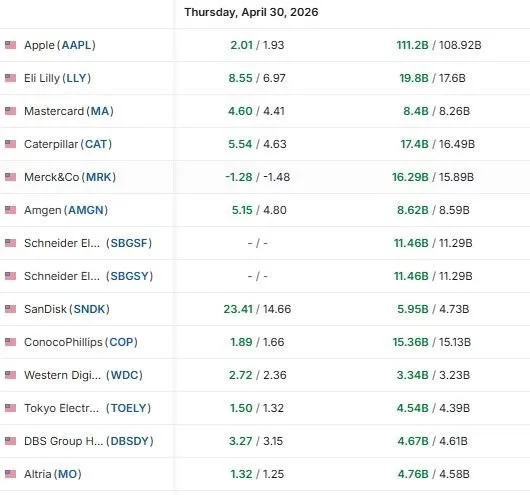Click the flag icon next to Mastercard

click(x=10, y=111)
